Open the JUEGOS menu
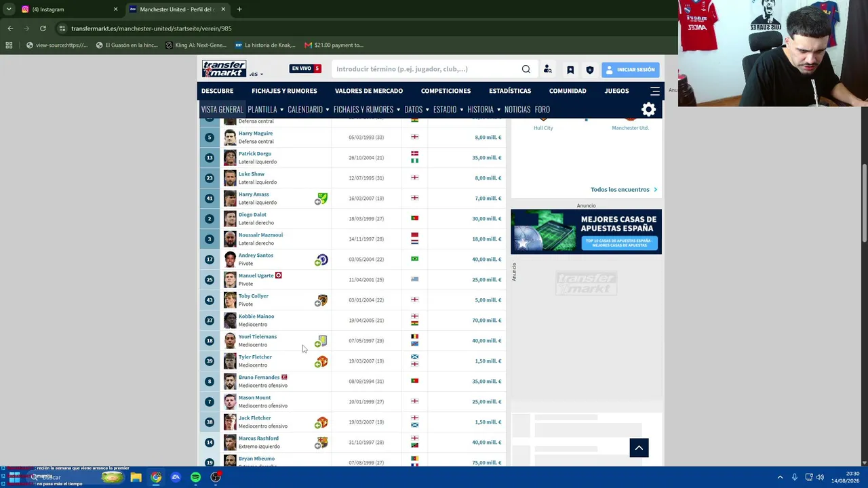Image resolution: width=868 pixels, height=488 pixels. pyautogui.click(x=617, y=91)
